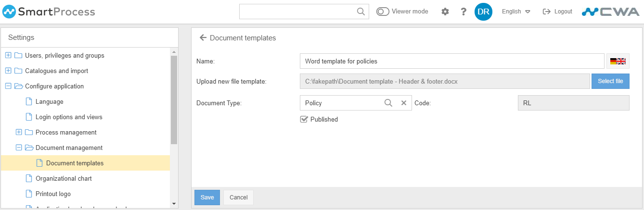Click the Settings tree scrollbar down arrow
This screenshot has height=210, width=644.
pyautogui.click(x=174, y=204)
